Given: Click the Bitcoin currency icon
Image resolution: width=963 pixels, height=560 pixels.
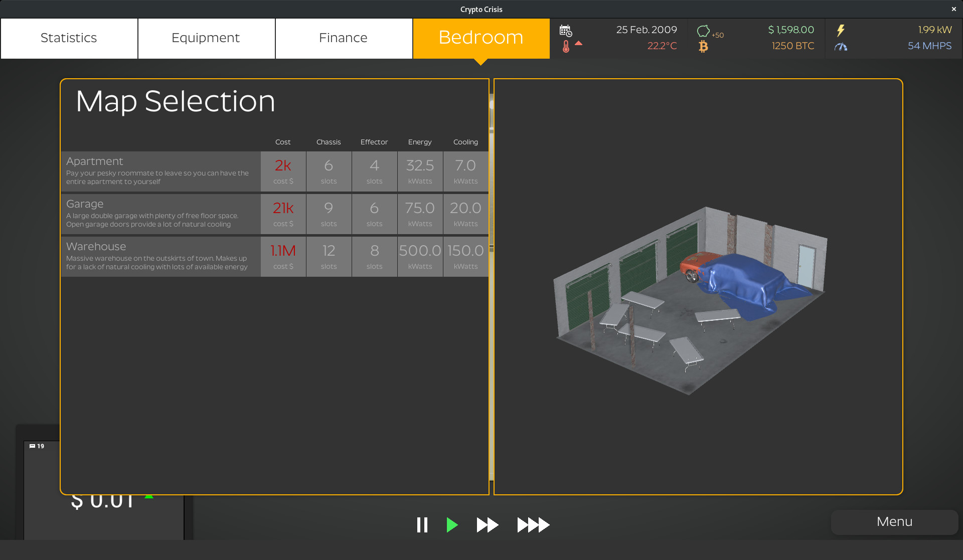Looking at the screenshot, I should tap(704, 46).
